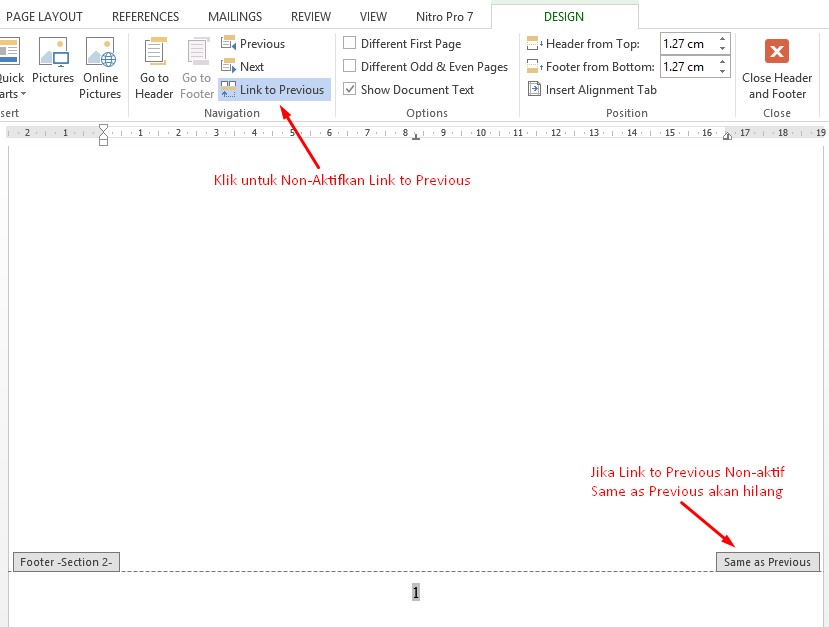The image size is (829, 627).
Task: Toggle Link to Previous off
Action: coord(274,89)
